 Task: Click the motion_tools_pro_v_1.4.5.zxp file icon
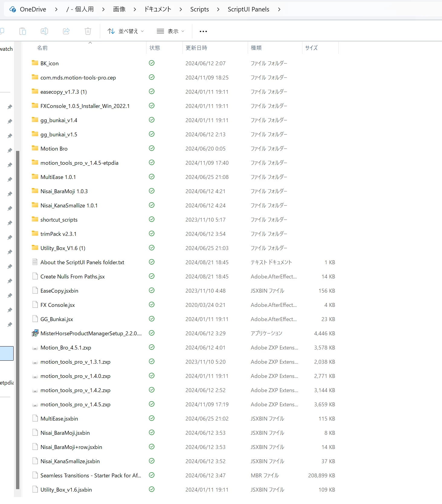tap(35, 405)
